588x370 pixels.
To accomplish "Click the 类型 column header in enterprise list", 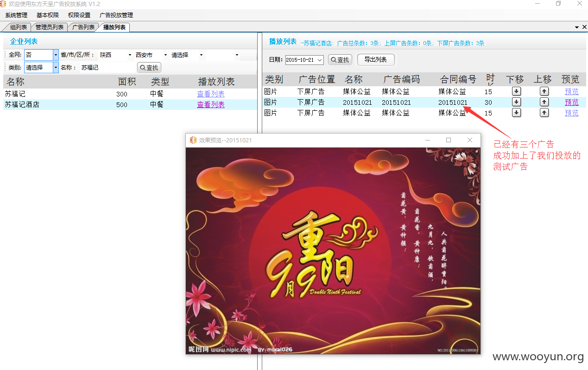I will (160, 82).
